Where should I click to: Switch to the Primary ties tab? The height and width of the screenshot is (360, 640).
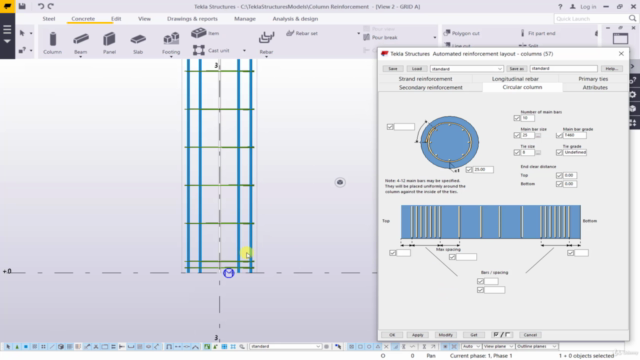(x=593, y=79)
